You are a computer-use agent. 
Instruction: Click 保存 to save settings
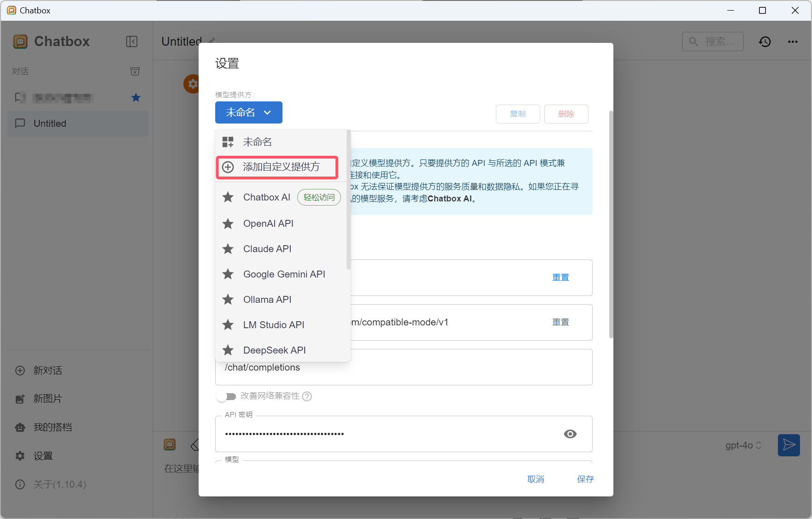coord(585,479)
